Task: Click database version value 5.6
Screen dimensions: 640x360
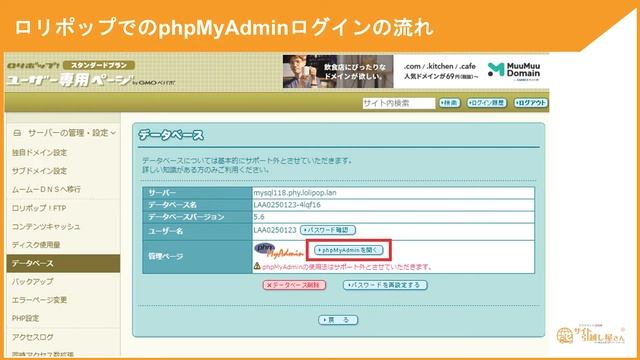Action: point(259,217)
